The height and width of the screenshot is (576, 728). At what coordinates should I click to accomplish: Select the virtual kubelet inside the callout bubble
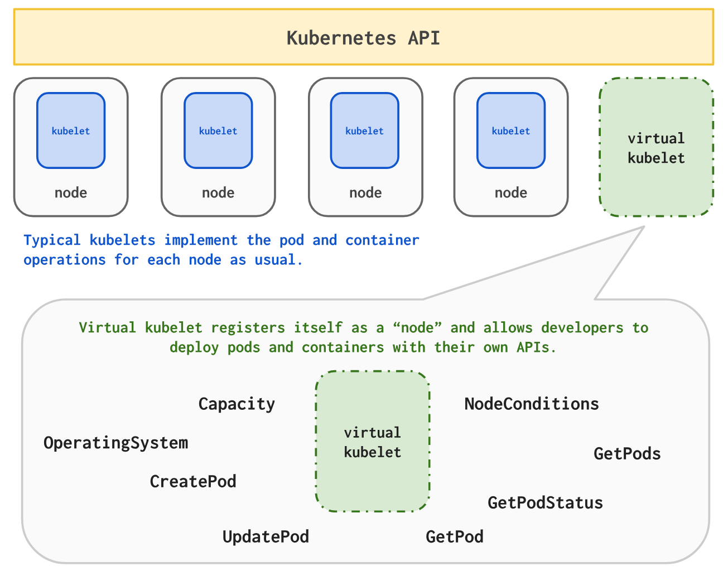click(x=373, y=442)
